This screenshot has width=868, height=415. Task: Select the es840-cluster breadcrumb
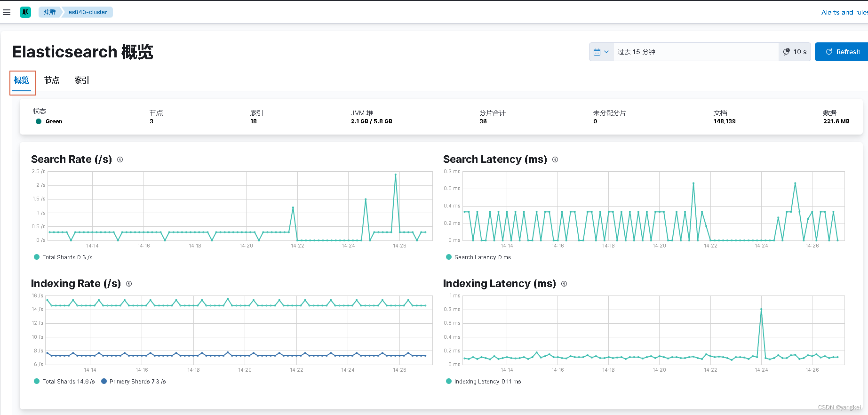88,12
